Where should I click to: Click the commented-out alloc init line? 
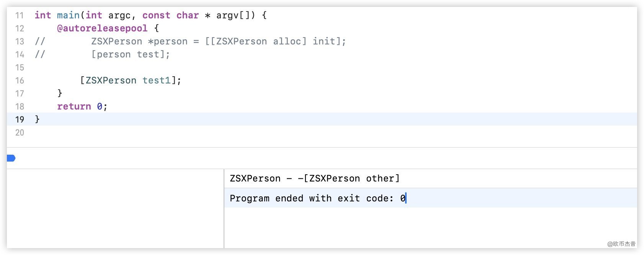218,41
